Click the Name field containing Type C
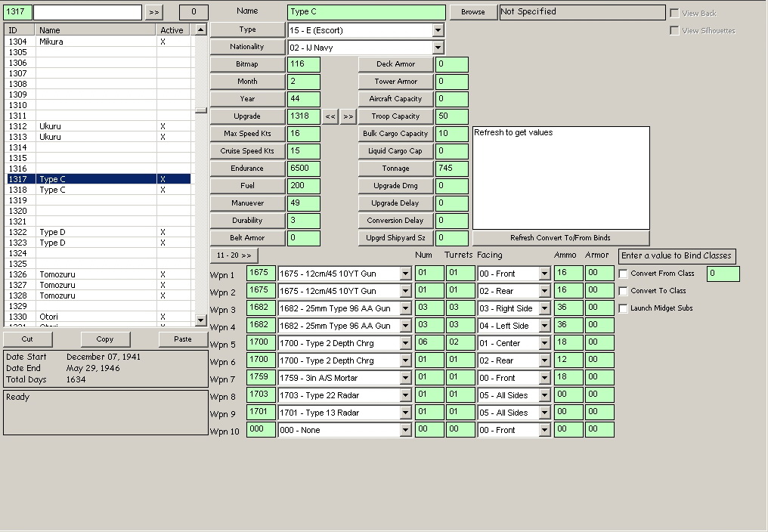 (367, 12)
